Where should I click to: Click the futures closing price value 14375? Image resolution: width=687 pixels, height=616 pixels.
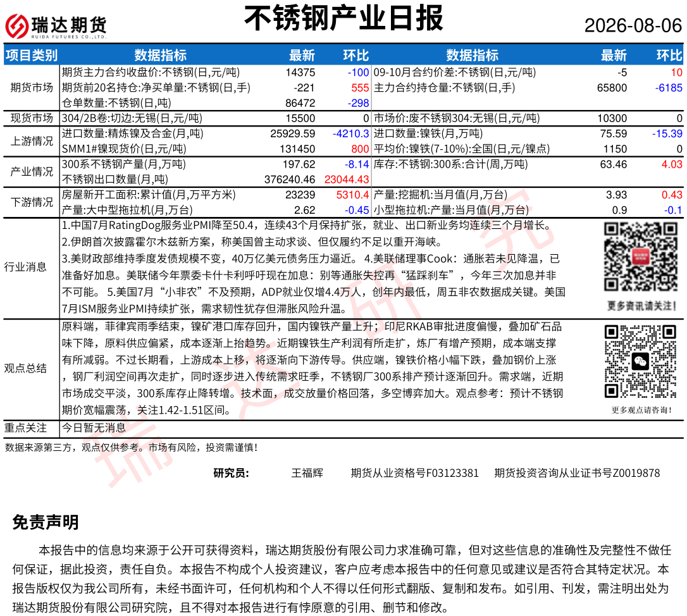(x=300, y=72)
